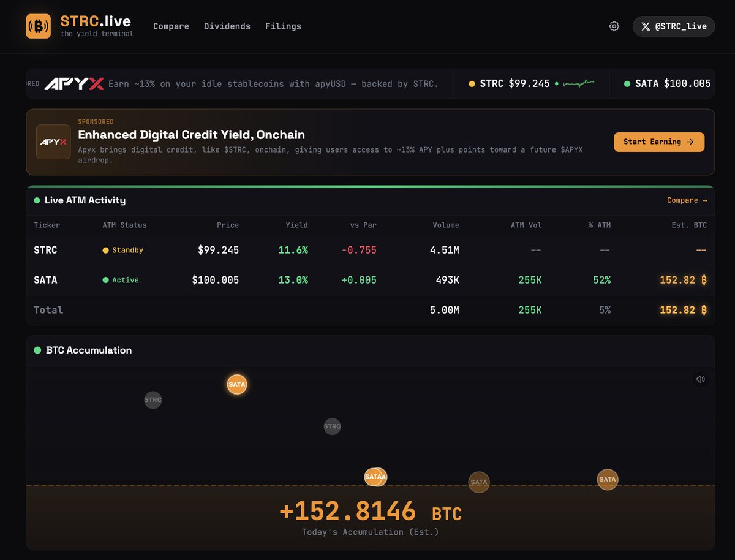Click the Standby status of STRC
735x560 pixels.
pyautogui.click(x=123, y=250)
